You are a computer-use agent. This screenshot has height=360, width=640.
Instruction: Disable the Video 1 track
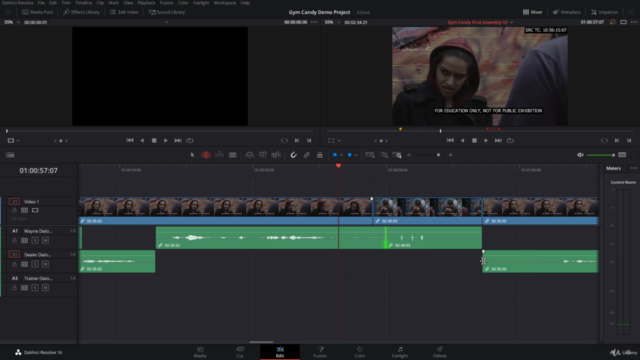[x=35, y=210]
